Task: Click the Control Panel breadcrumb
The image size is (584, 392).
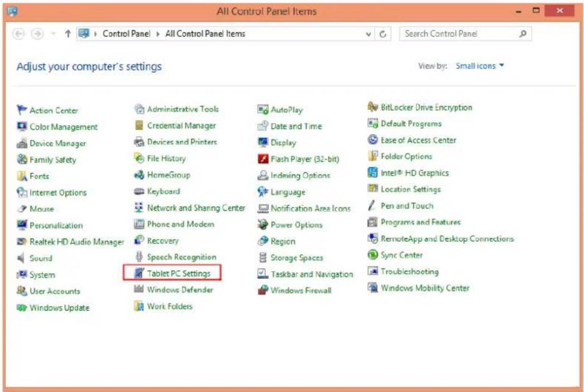Action: click(127, 34)
